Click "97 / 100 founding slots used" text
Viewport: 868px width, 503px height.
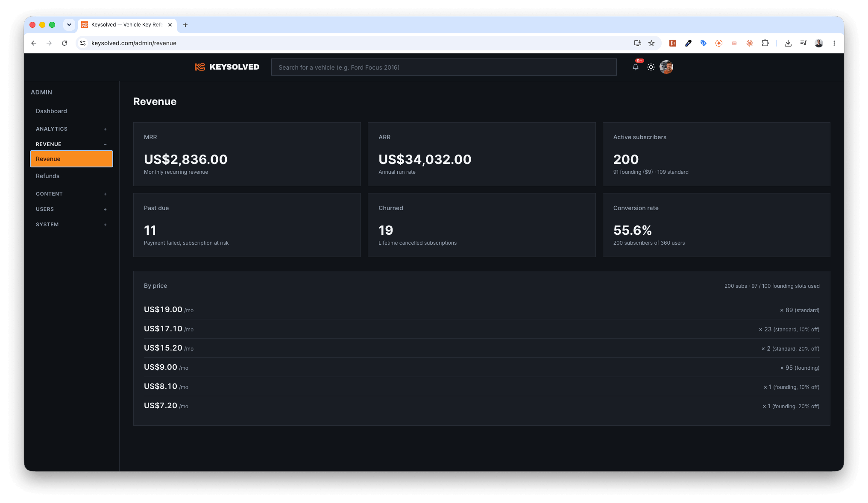click(785, 286)
